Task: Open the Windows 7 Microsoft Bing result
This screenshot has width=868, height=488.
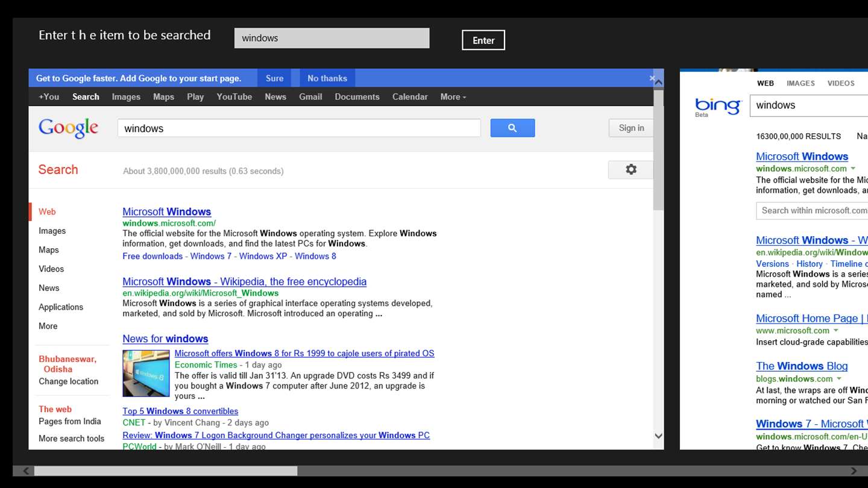Action: coord(812,424)
